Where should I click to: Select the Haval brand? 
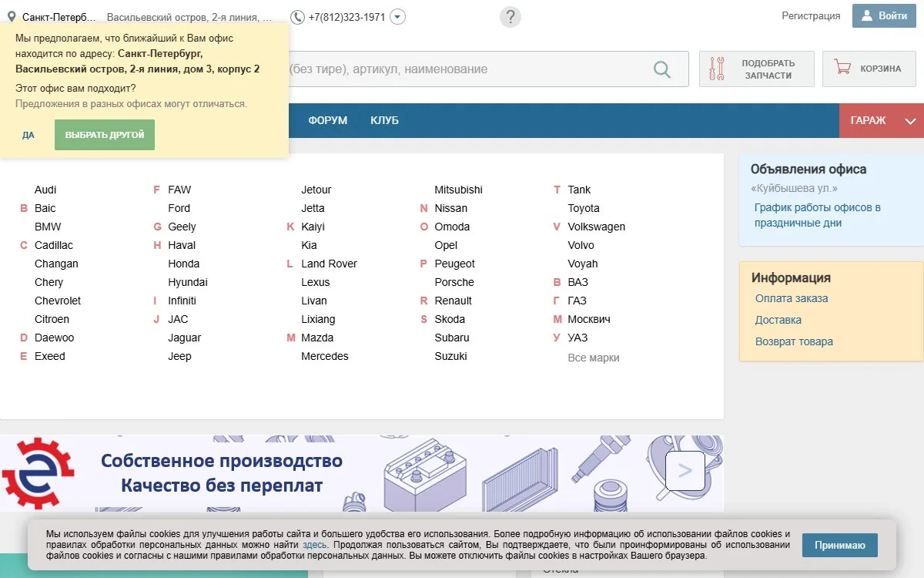182,245
